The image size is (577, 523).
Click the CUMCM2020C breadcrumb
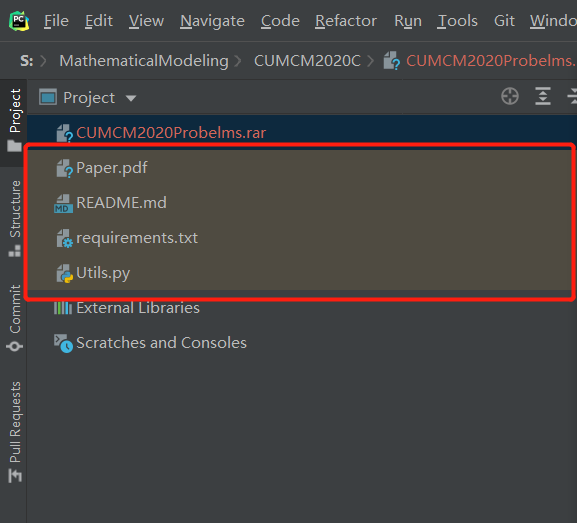pos(307,61)
